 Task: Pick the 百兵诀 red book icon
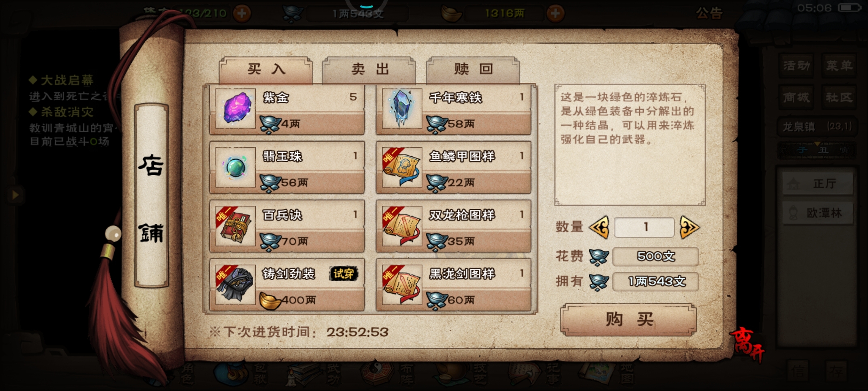235,226
